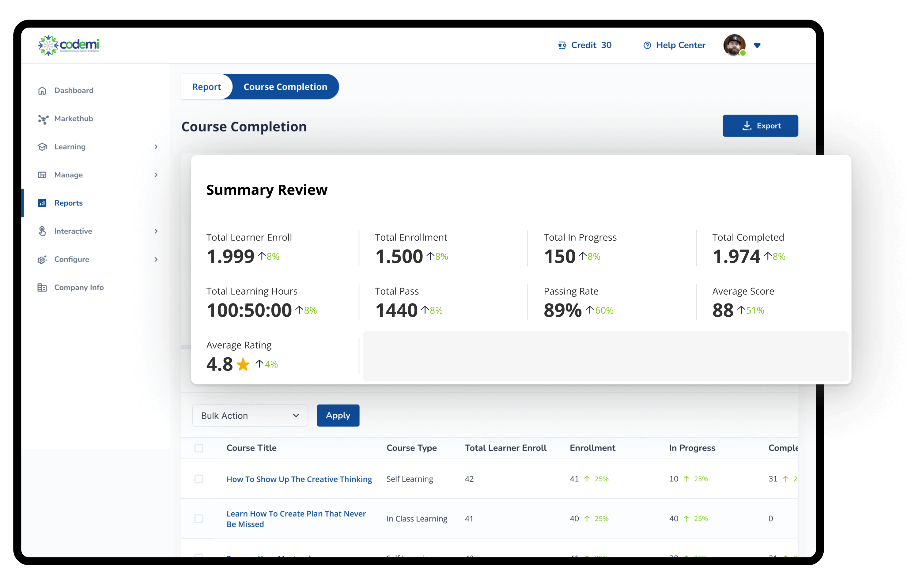This screenshot has height=588, width=919.
Task: Expand the Configure submenu chevron
Action: [x=156, y=259]
